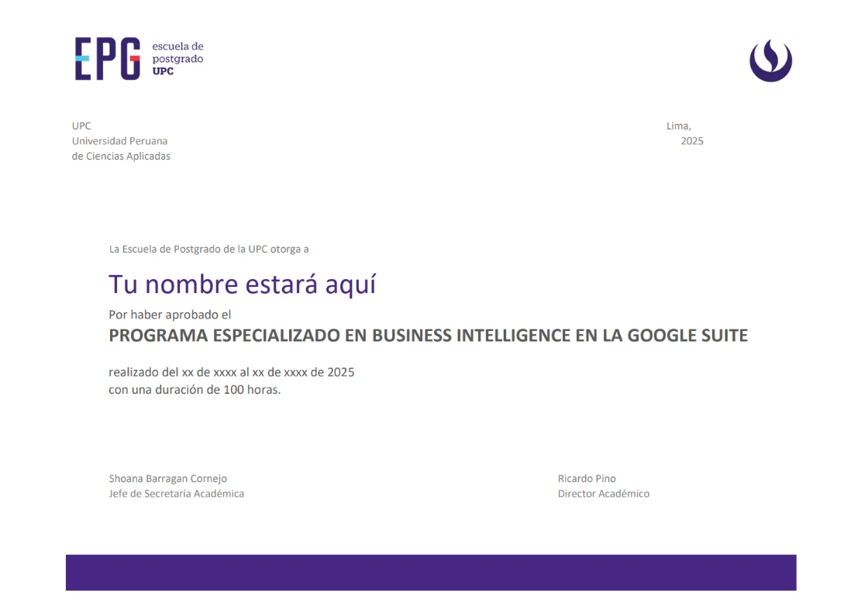Image resolution: width=868 pixels, height=610 pixels.
Task: Click the 'Tu nombre estará aquí' placeholder
Action: 243,284
